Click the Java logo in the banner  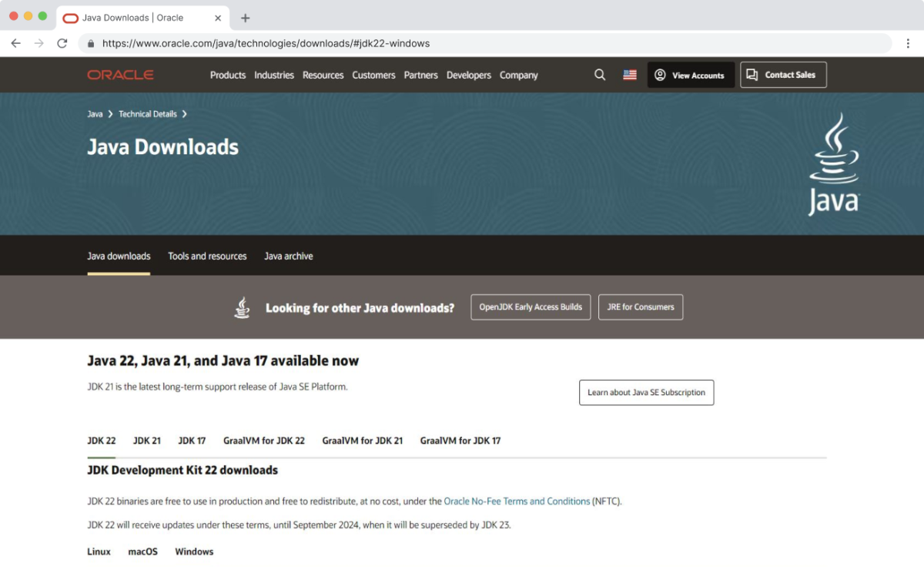[833, 162]
